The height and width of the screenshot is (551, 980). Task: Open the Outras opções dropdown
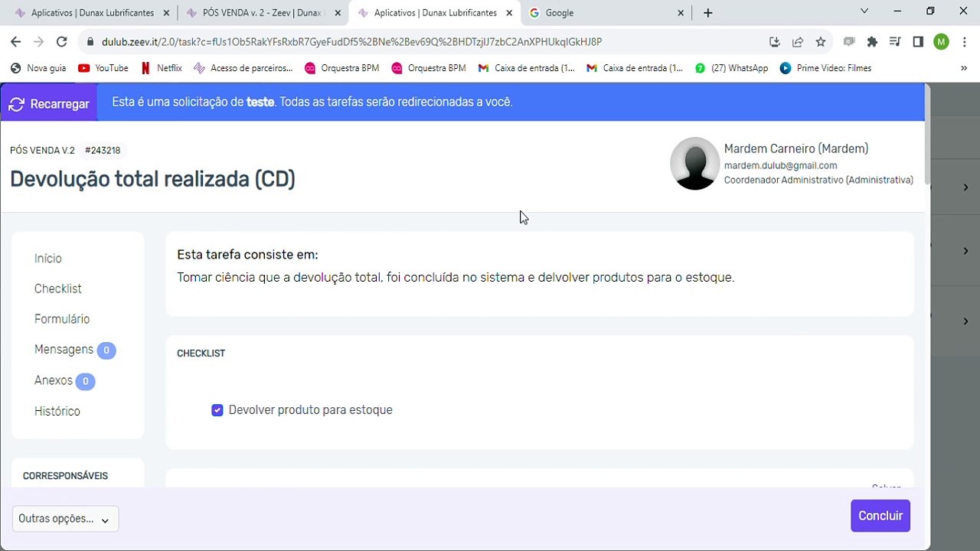point(65,519)
